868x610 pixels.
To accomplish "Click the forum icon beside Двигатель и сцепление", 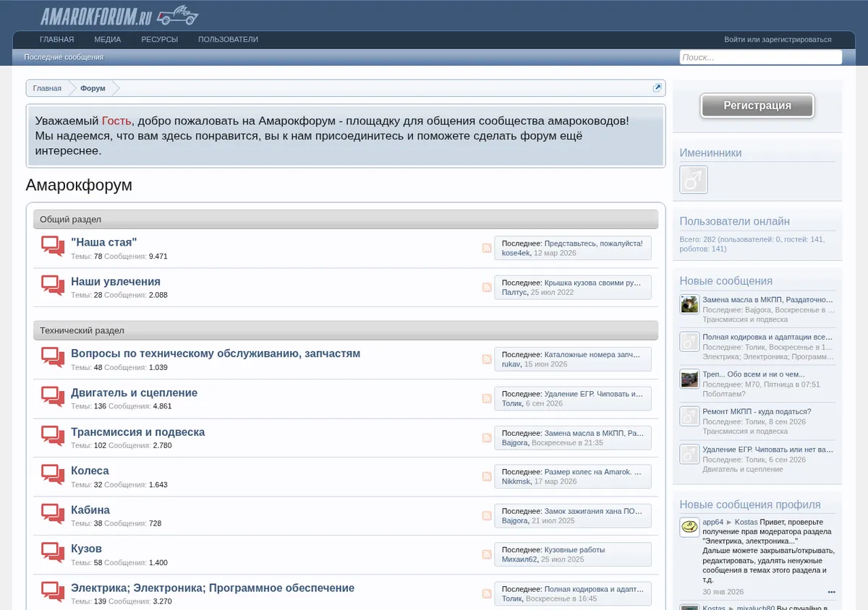I will (53, 398).
